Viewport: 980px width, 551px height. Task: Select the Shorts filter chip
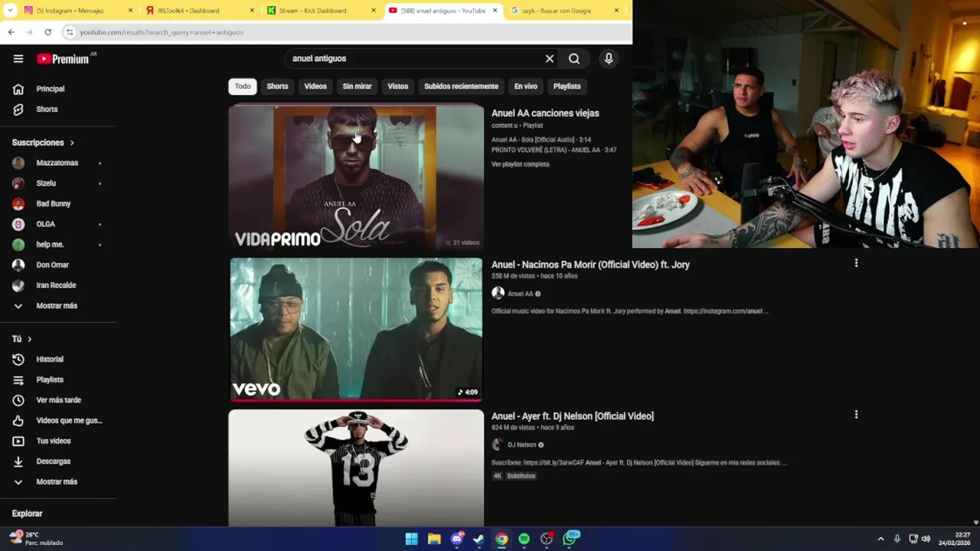click(x=277, y=86)
